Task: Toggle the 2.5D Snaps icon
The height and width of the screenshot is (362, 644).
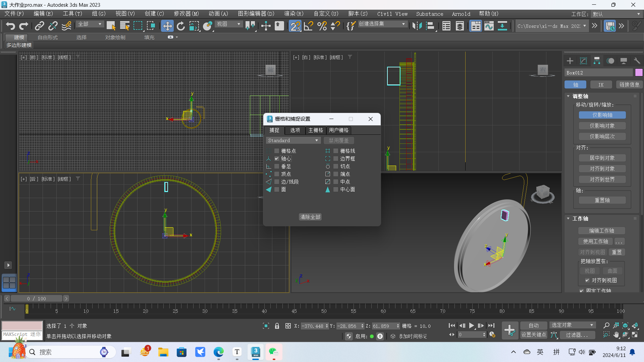Action: coord(295,26)
